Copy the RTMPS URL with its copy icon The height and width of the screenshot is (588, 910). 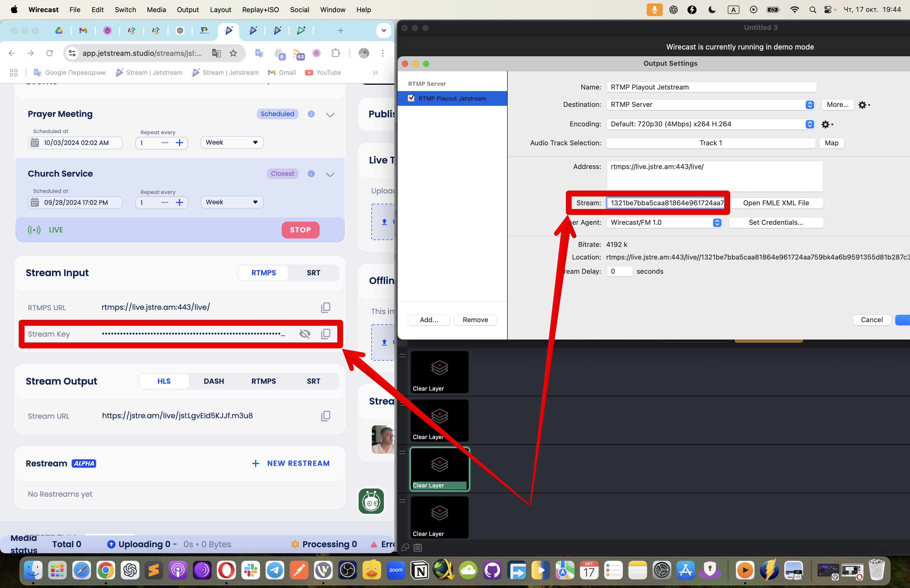click(325, 307)
